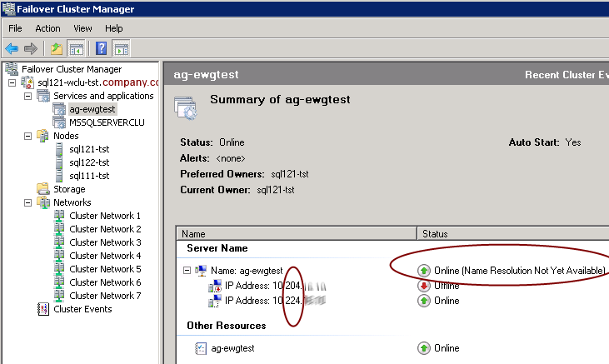Click the network name icon beside Name: ag-ewgtest
The height and width of the screenshot is (364, 609).
(x=201, y=271)
